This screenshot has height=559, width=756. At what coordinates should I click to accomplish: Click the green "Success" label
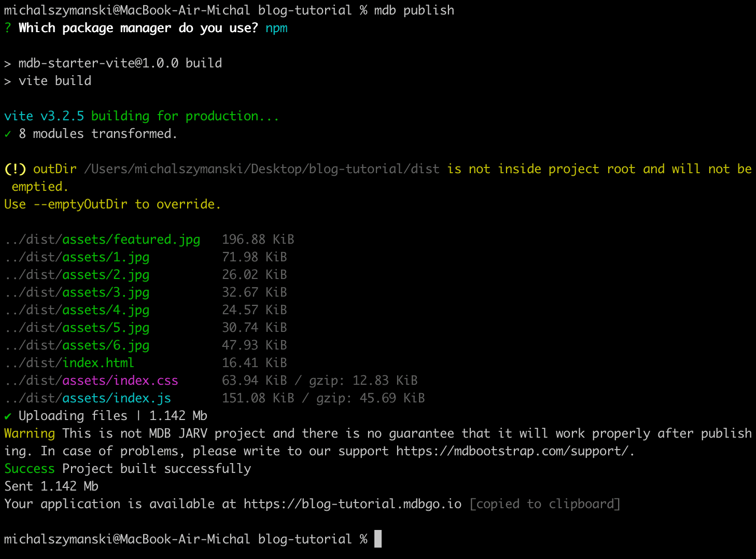tap(30, 469)
